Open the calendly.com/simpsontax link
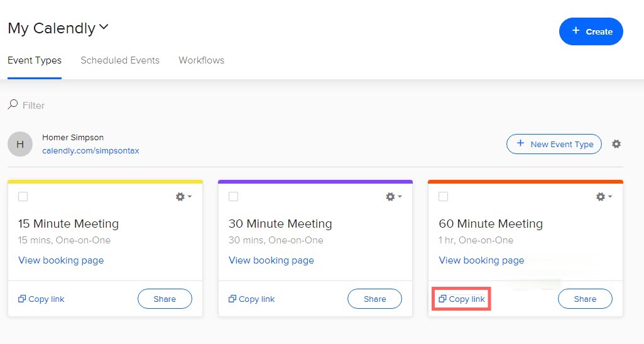Viewport: 644px width, 344px height. (90, 151)
